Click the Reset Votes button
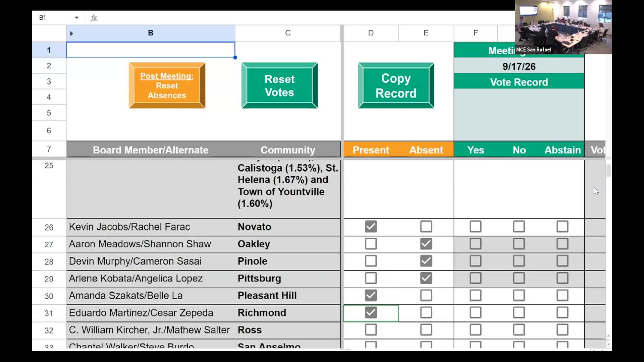This screenshot has height=362, width=644. coord(279,85)
